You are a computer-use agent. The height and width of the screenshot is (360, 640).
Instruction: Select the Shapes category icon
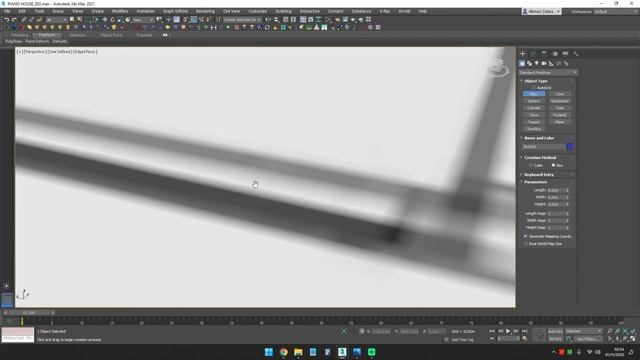[x=529, y=64]
